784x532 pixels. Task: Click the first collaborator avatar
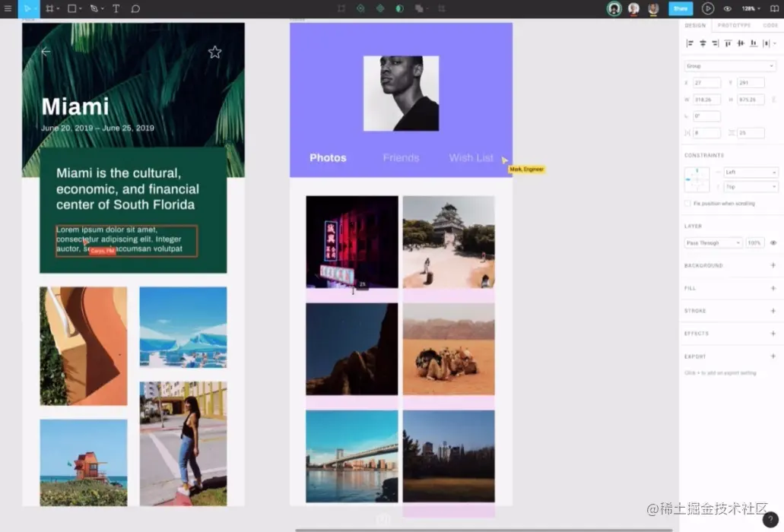click(614, 8)
